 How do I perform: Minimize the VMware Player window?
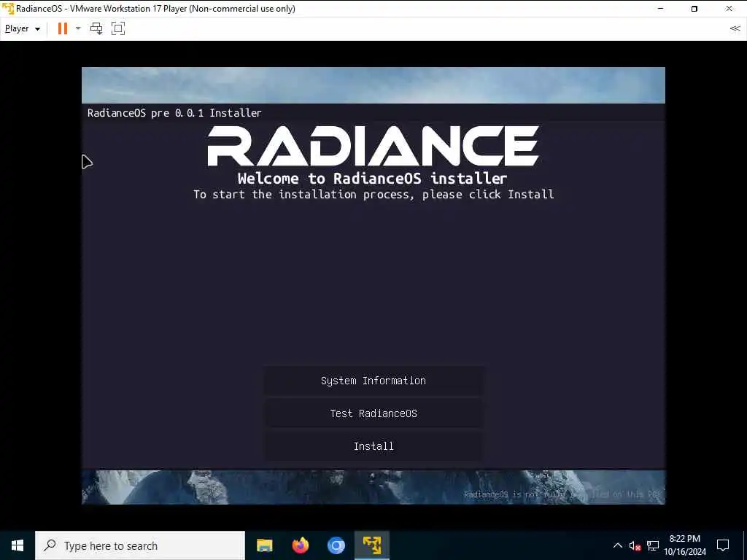pos(660,9)
